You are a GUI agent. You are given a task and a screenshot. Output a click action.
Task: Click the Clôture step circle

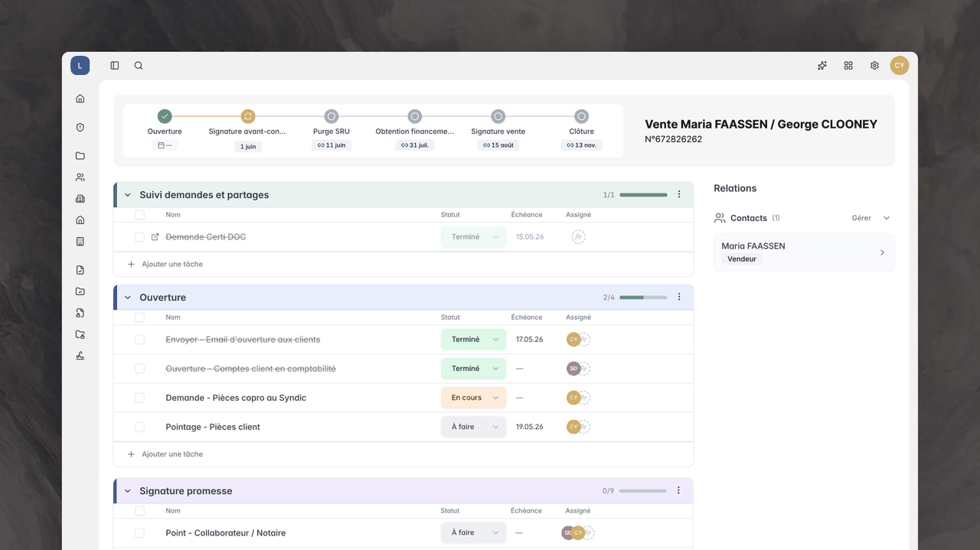click(582, 116)
